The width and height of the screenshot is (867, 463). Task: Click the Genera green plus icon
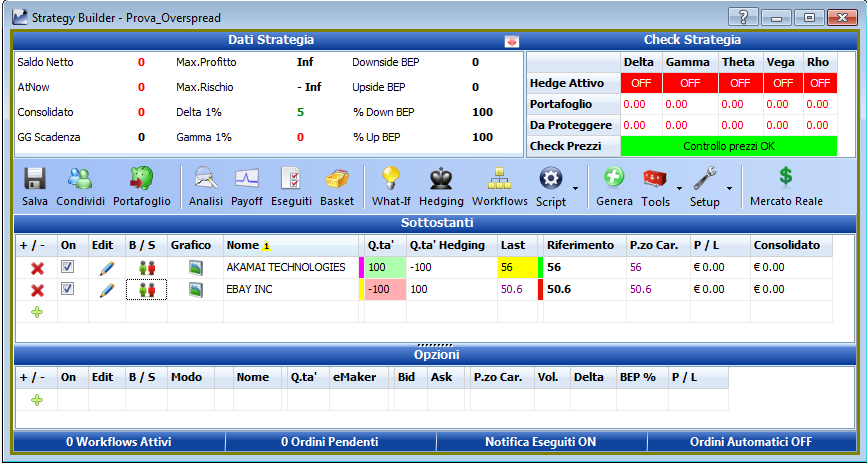[614, 178]
